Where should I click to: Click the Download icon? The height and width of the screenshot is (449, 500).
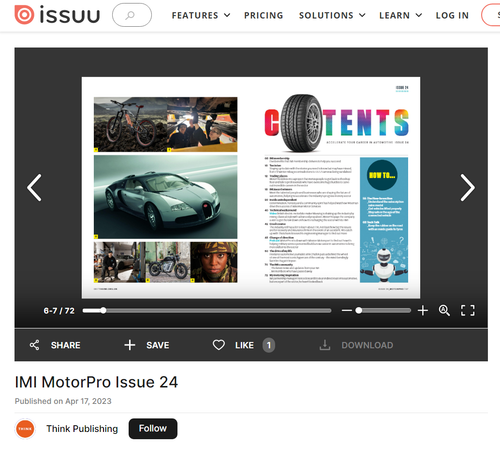click(325, 345)
